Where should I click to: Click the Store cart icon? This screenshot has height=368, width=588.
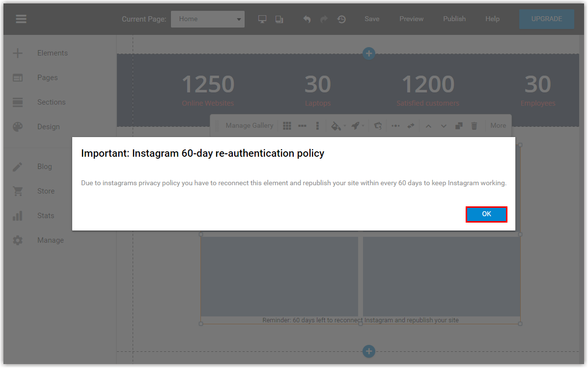[x=18, y=191]
